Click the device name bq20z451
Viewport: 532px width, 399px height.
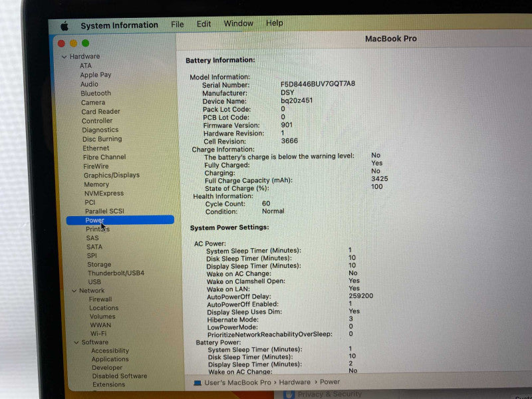pos(297,101)
